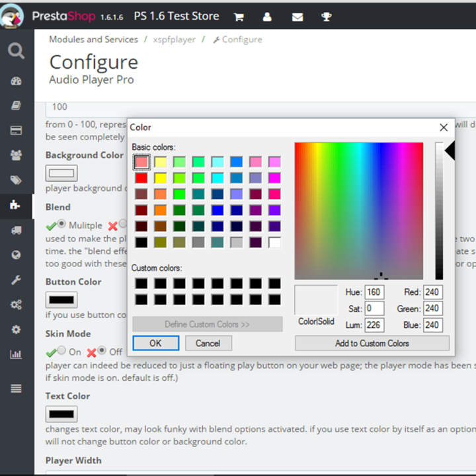This screenshot has width=476, height=476.
Task: Pick the white basic color swatch
Action: [x=275, y=242]
